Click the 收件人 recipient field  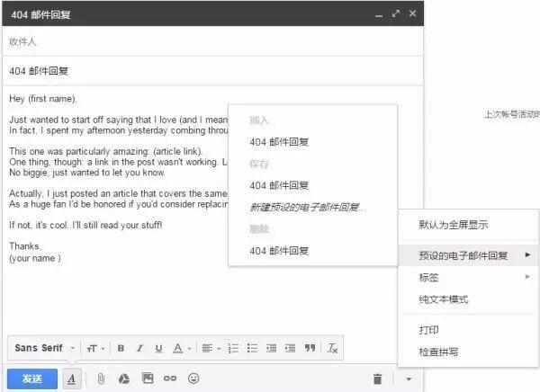tap(211, 41)
